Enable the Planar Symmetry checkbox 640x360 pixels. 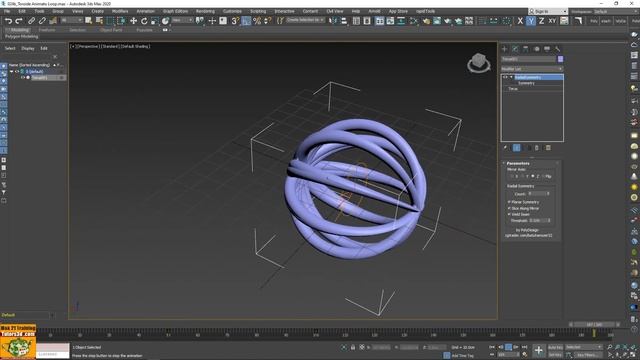(x=509, y=202)
